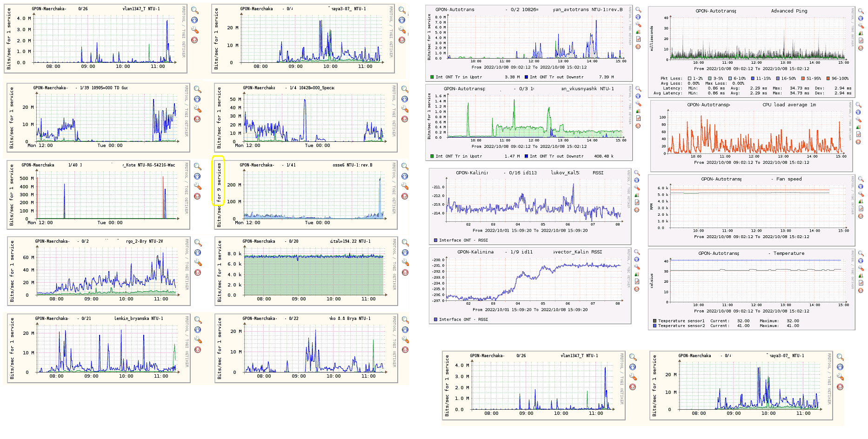Zoom the lukov_Kal5 RSSI graph

[637, 173]
